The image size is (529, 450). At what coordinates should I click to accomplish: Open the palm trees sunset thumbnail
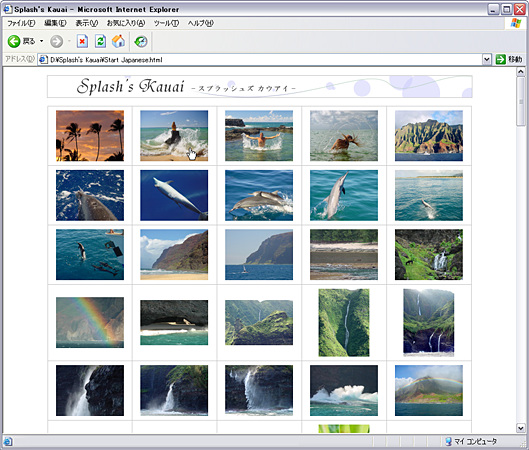coord(90,136)
